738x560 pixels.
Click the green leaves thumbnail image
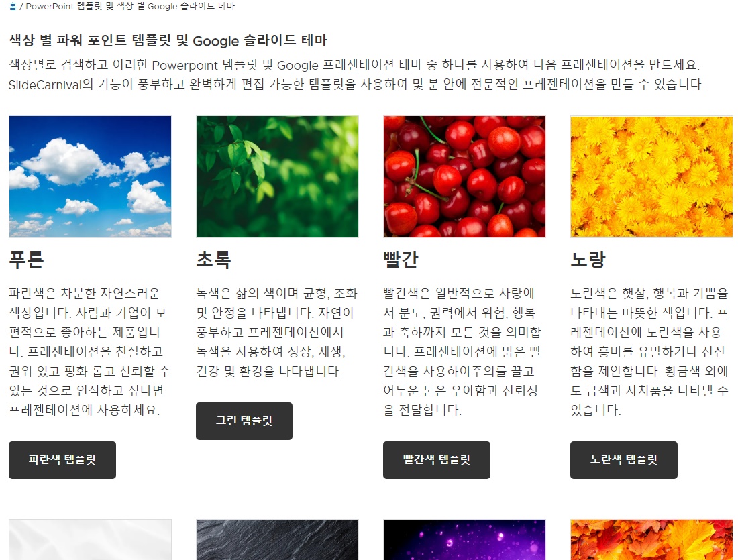(x=277, y=176)
